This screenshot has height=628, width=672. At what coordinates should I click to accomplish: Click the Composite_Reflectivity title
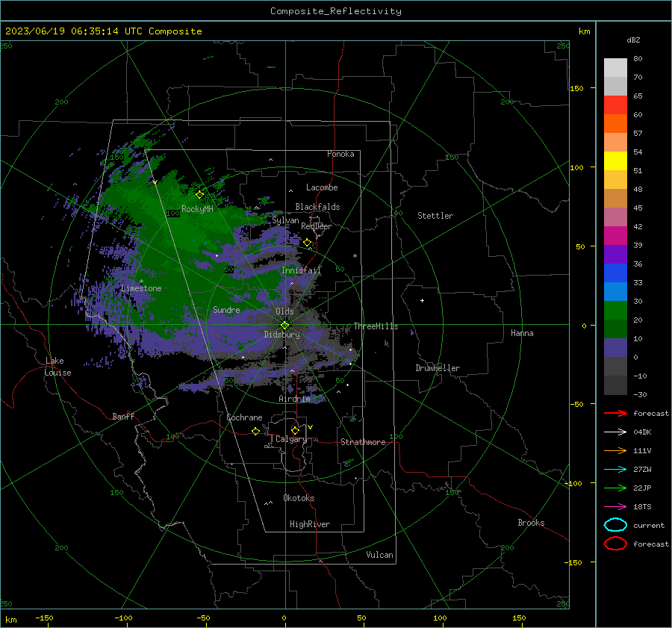(x=335, y=11)
